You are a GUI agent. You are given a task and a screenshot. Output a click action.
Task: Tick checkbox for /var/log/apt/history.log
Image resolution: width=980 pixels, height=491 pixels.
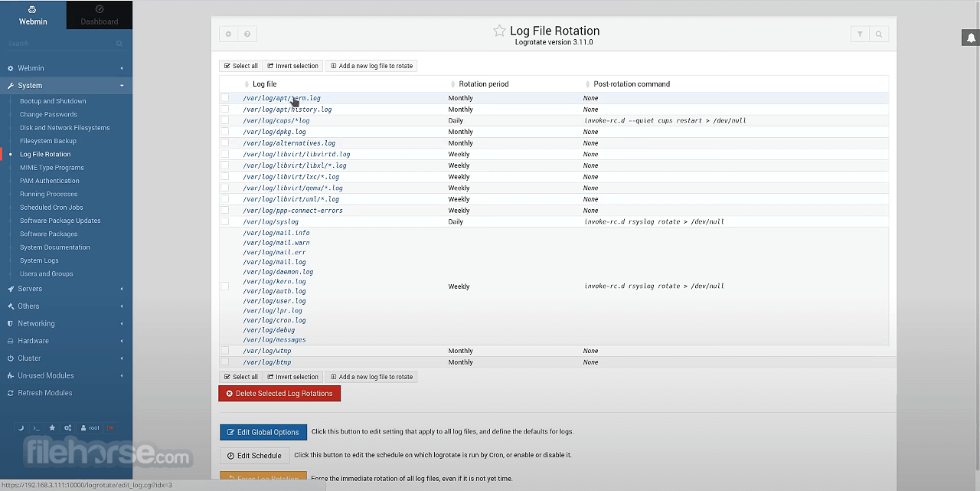[225, 110]
